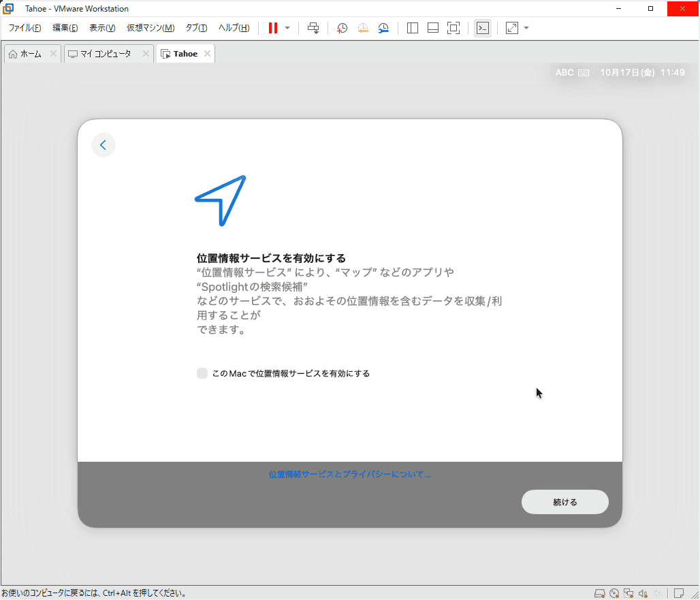Take a snapshot of the VM
700x600 pixels.
point(342,28)
